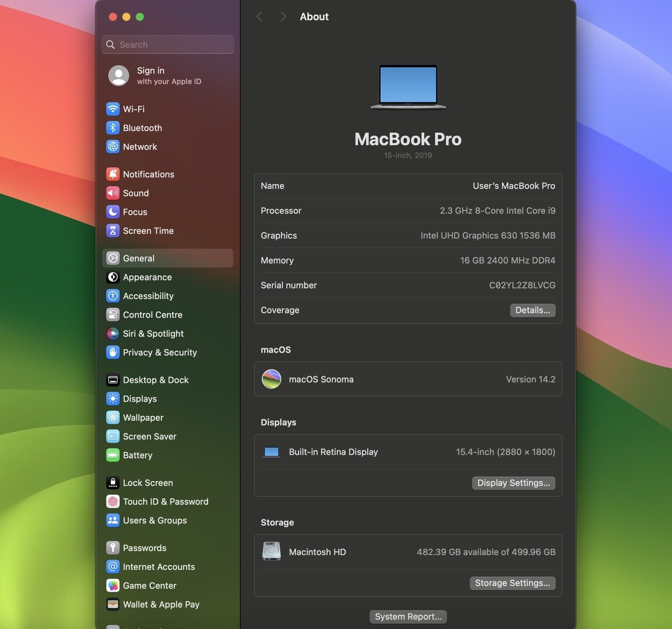672x629 pixels.
Task: Open Wallpaper flower icon
Action: click(x=113, y=418)
